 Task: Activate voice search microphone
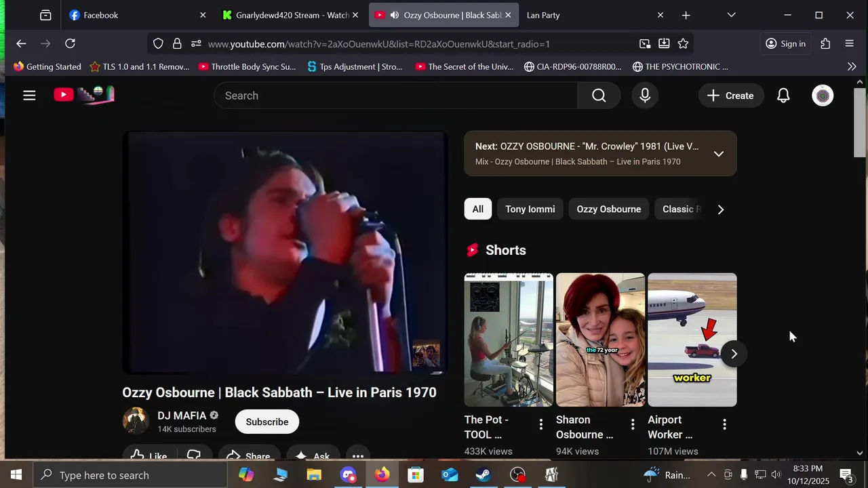645,96
